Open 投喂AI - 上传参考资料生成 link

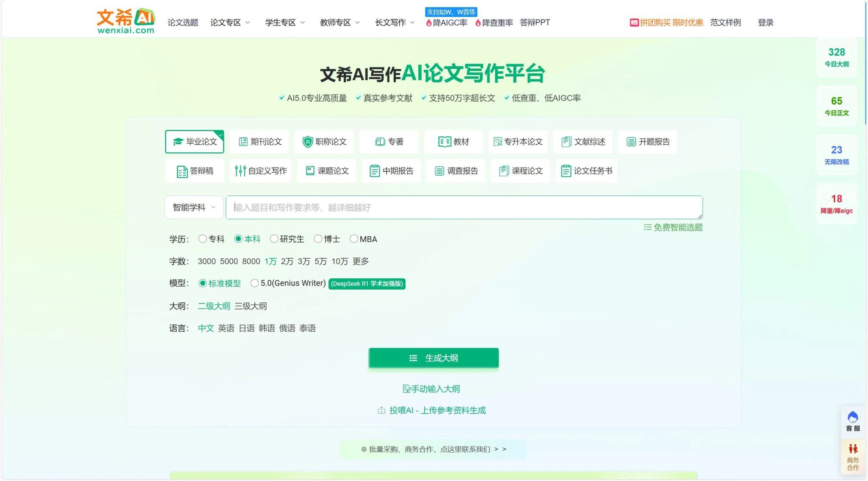(x=432, y=410)
